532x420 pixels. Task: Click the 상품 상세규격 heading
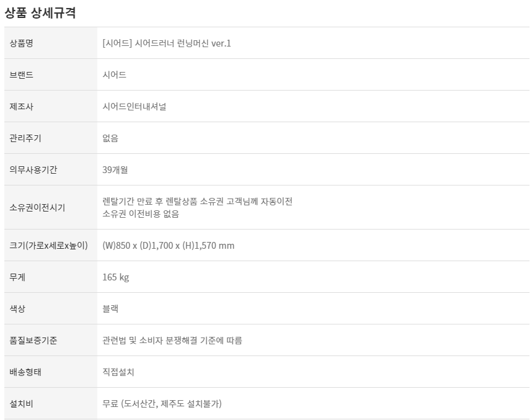click(x=40, y=12)
